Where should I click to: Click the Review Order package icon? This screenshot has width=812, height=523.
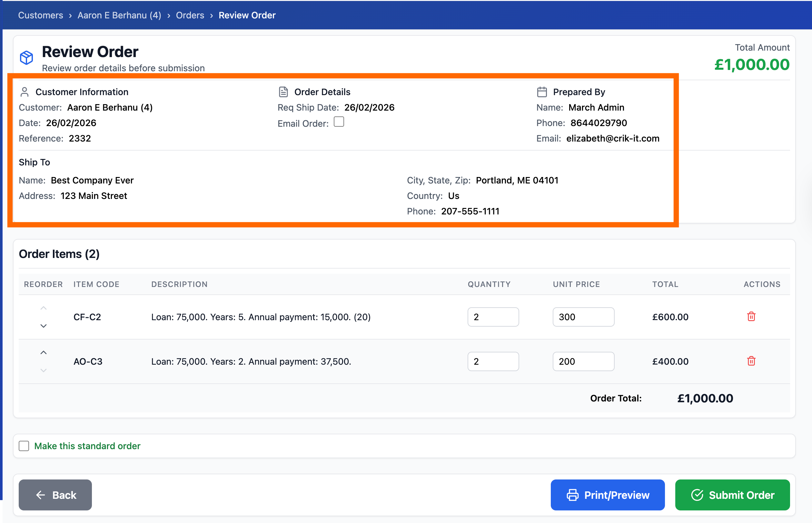[26, 57]
